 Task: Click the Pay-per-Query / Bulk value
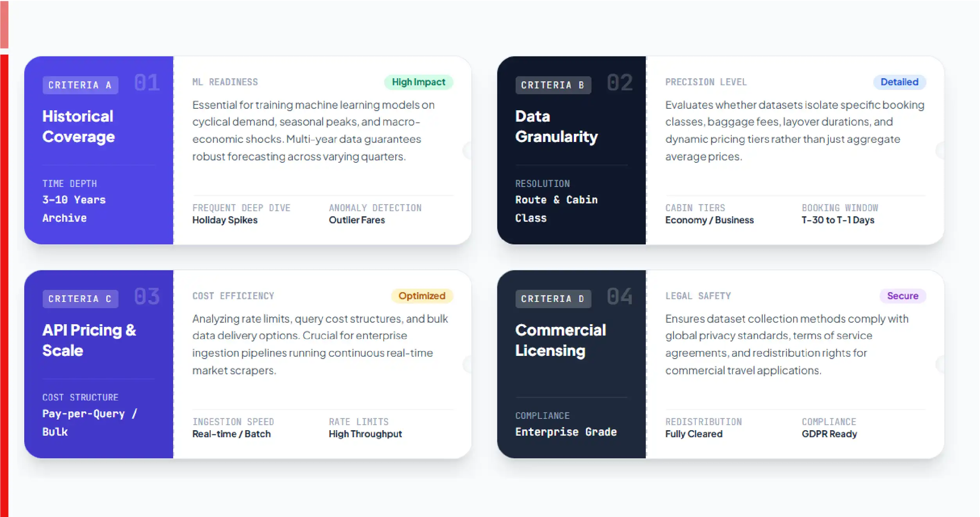coord(90,423)
